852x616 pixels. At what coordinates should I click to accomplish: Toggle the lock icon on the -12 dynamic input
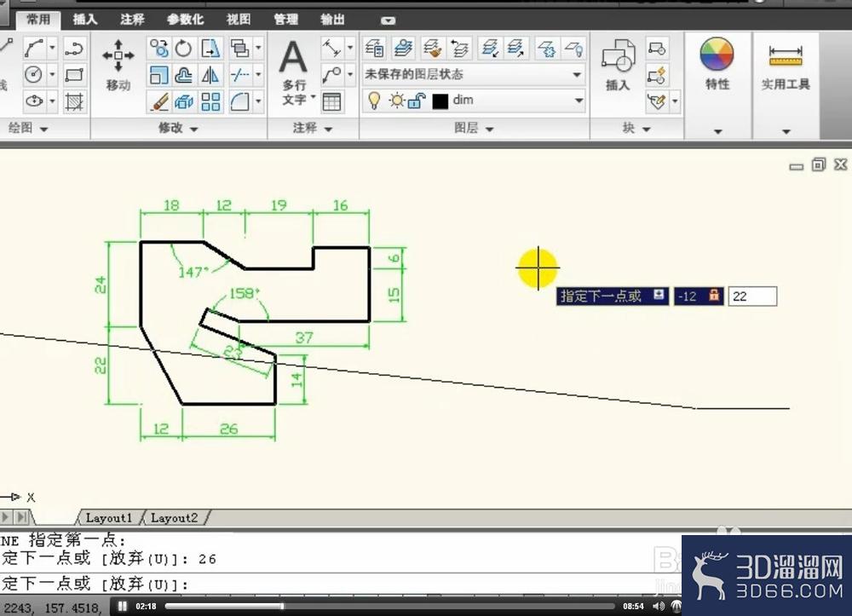tap(714, 296)
